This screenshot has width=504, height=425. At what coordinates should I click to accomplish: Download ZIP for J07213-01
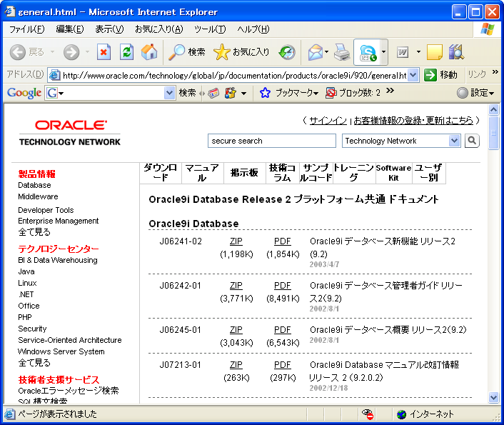pos(236,365)
